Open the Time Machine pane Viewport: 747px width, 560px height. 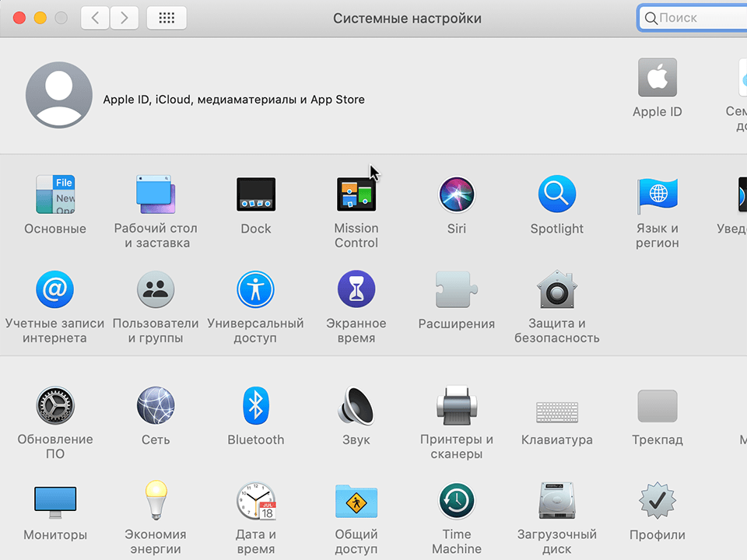click(456, 501)
